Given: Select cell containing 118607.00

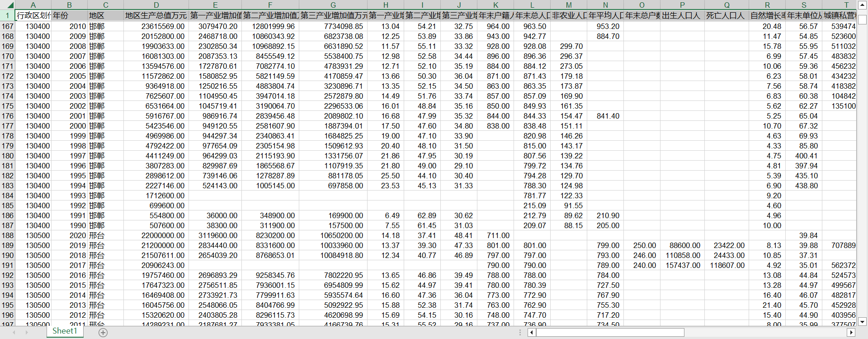Looking at the screenshot, I should tap(726, 265).
